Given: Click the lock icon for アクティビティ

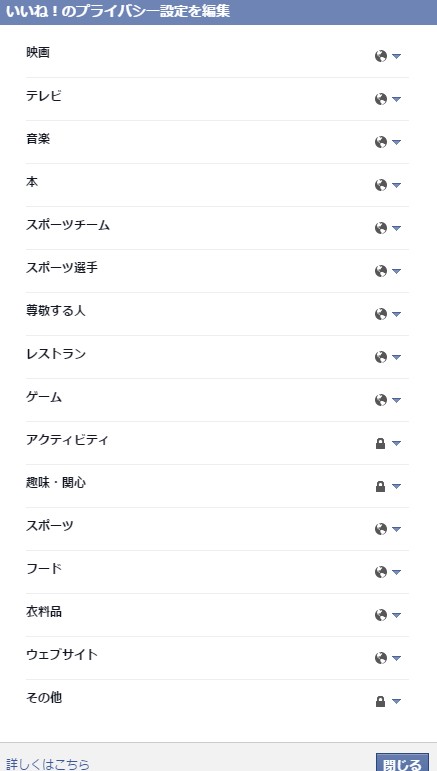Looking at the screenshot, I should pos(380,444).
